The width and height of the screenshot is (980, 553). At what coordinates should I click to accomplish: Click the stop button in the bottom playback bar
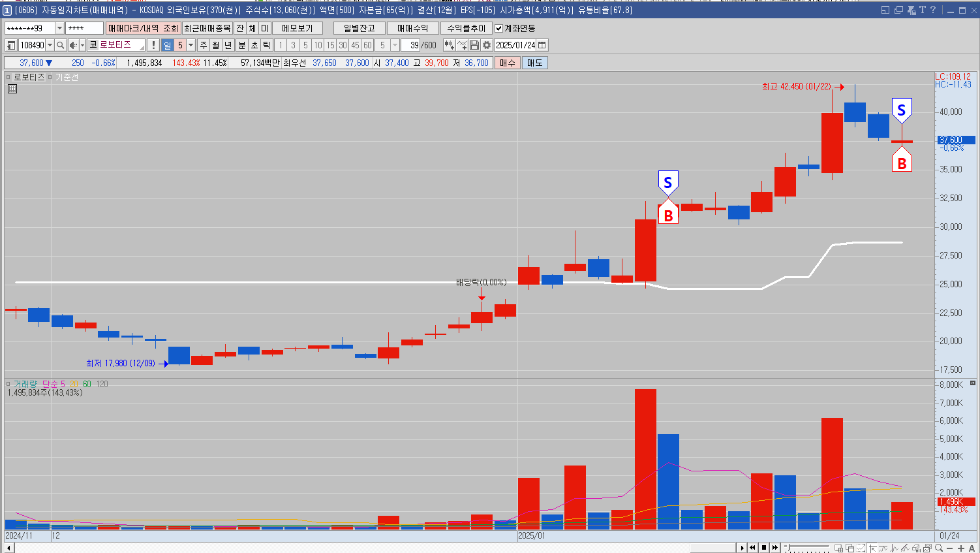764,548
